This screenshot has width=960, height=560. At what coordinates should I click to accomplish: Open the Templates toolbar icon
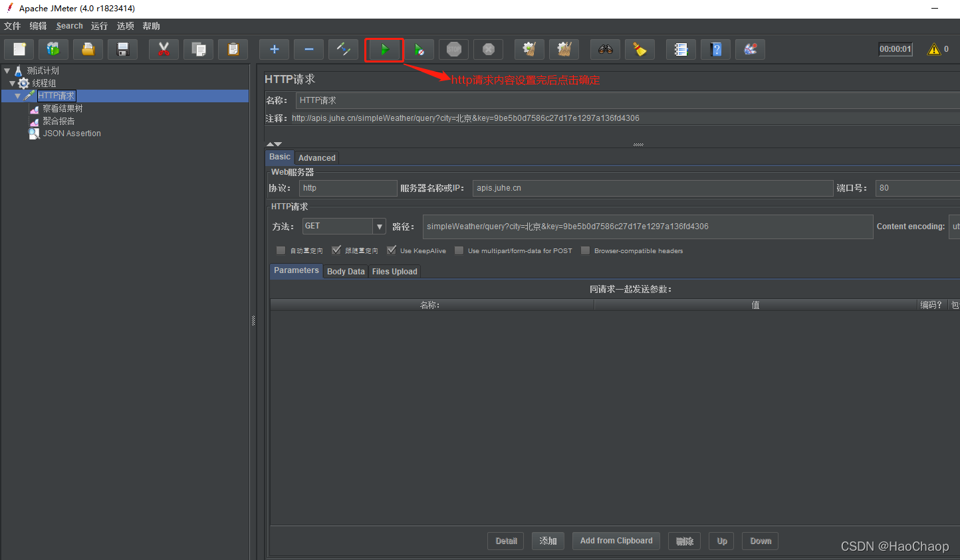click(53, 49)
